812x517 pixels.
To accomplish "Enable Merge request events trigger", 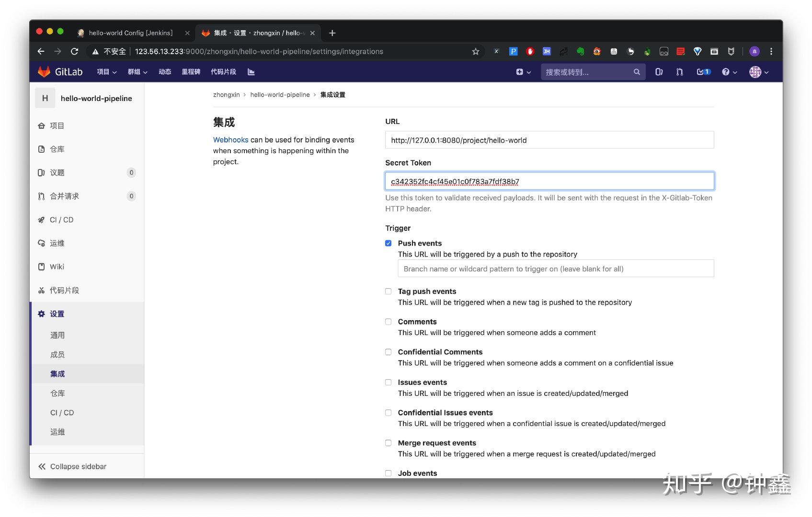I will coord(389,443).
